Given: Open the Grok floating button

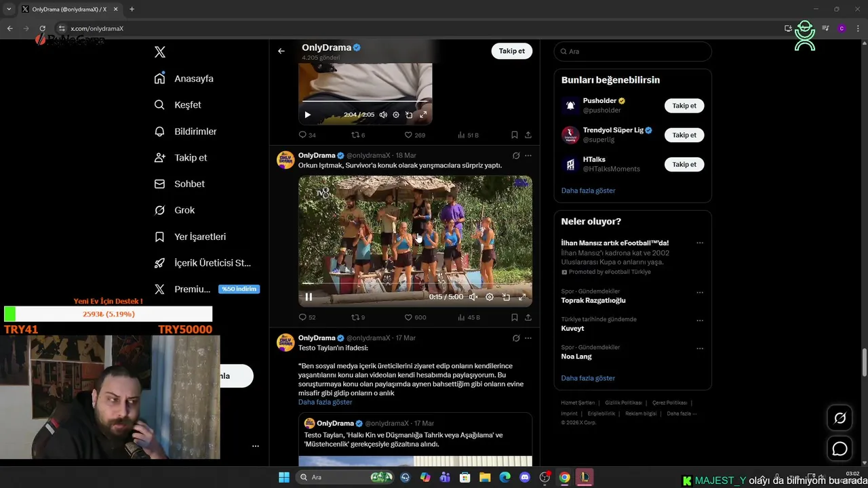Looking at the screenshot, I should [x=840, y=418].
